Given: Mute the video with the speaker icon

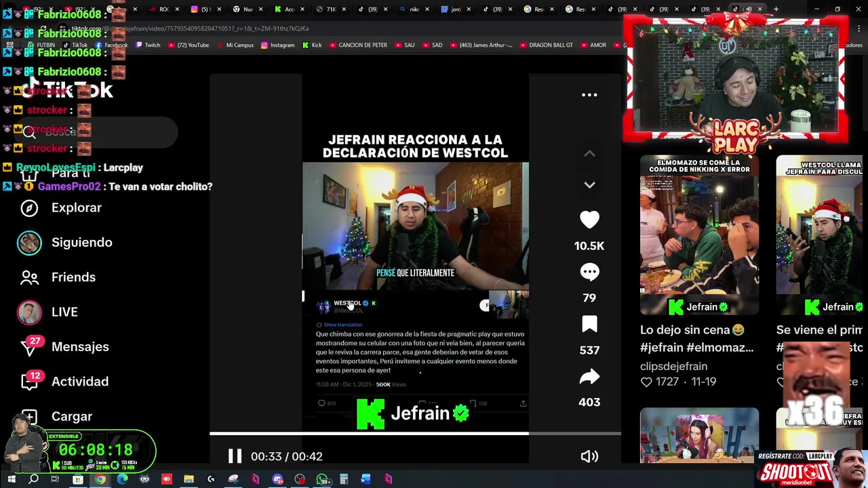Looking at the screenshot, I should click(589, 456).
